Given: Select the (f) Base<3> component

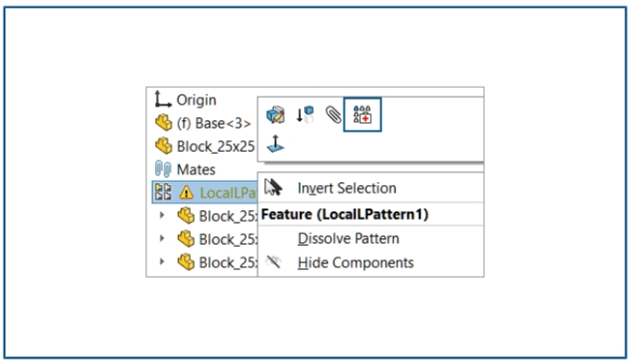Looking at the screenshot, I should click(x=213, y=123).
